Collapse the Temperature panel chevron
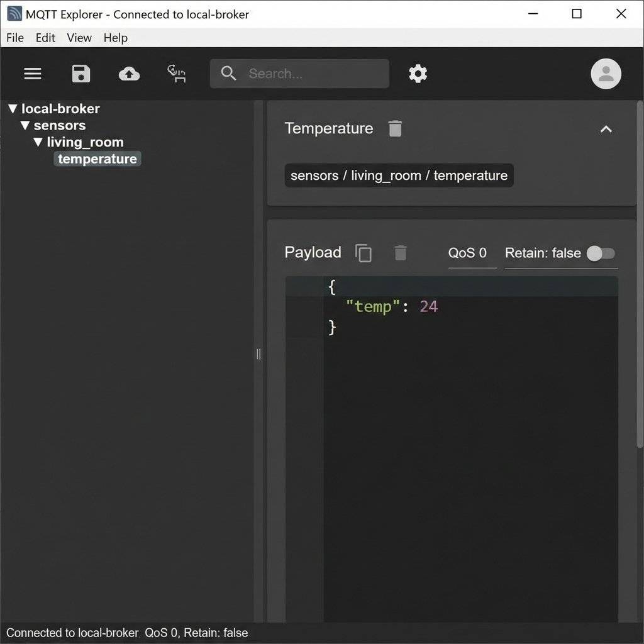 coord(606,129)
